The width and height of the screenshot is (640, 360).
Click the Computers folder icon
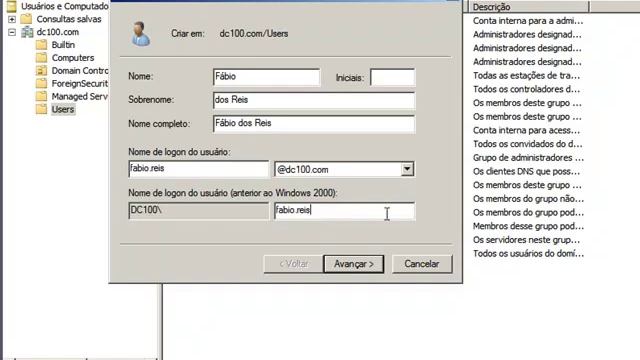click(41, 58)
